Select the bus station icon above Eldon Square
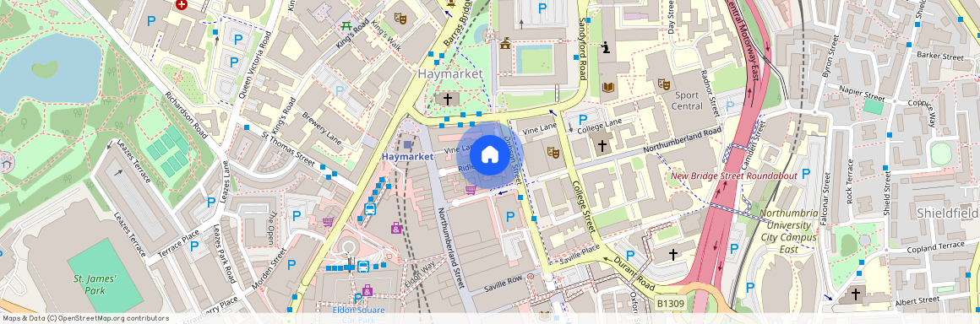This screenshot has width=980, height=324. tap(363, 267)
